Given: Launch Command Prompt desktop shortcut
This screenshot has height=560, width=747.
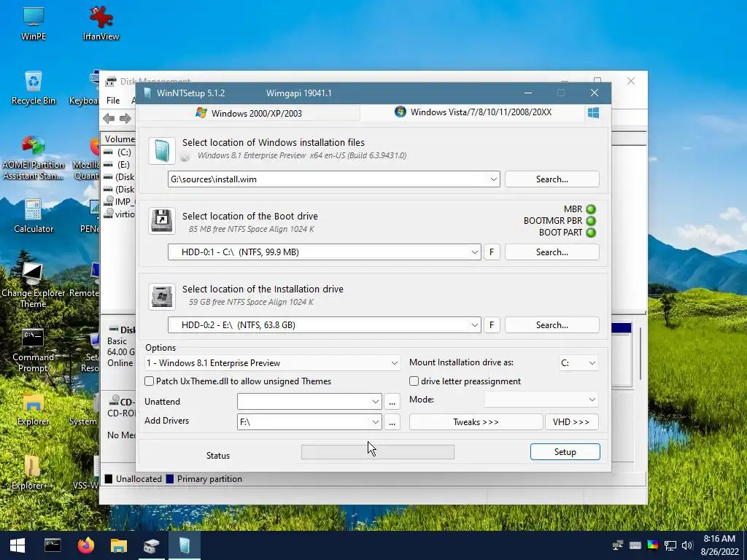Looking at the screenshot, I should (x=33, y=350).
